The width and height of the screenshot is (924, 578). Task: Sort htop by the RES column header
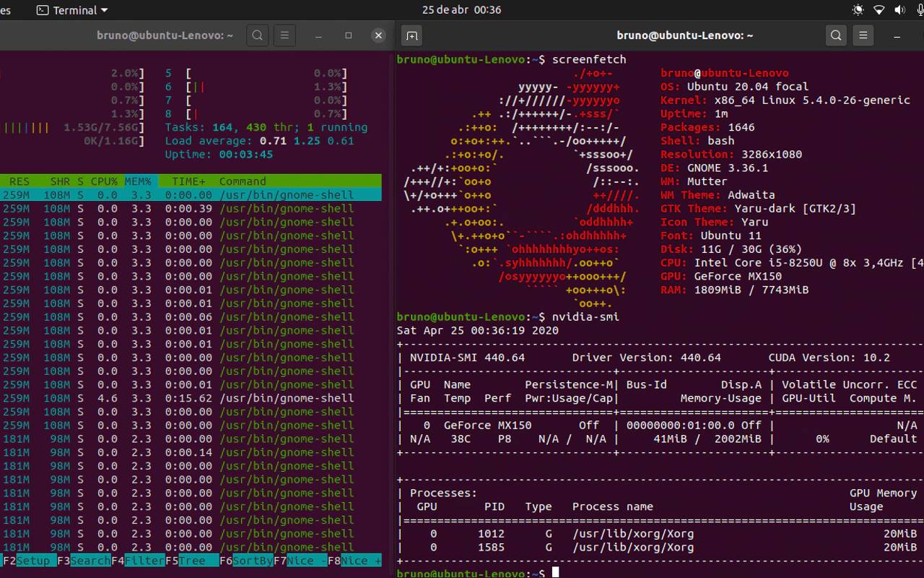coord(19,181)
